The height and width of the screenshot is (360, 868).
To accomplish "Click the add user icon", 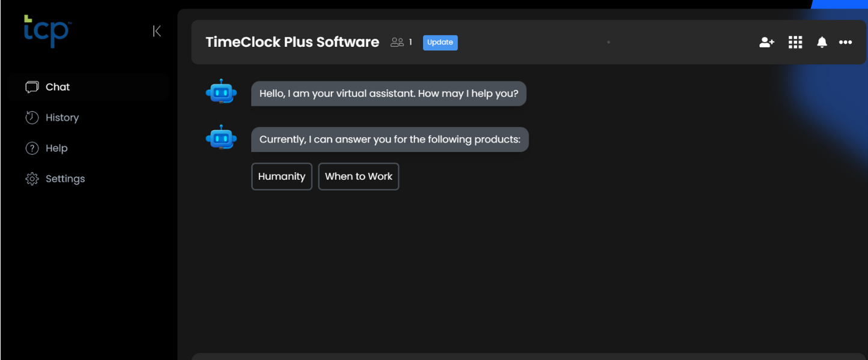I will [x=766, y=42].
